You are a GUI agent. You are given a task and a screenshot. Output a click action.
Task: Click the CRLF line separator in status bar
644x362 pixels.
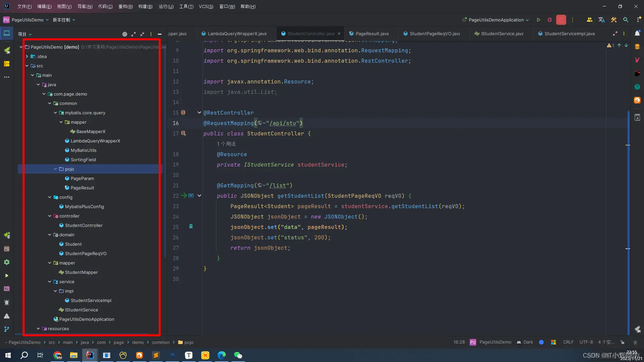pyautogui.click(x=568, y=342)
